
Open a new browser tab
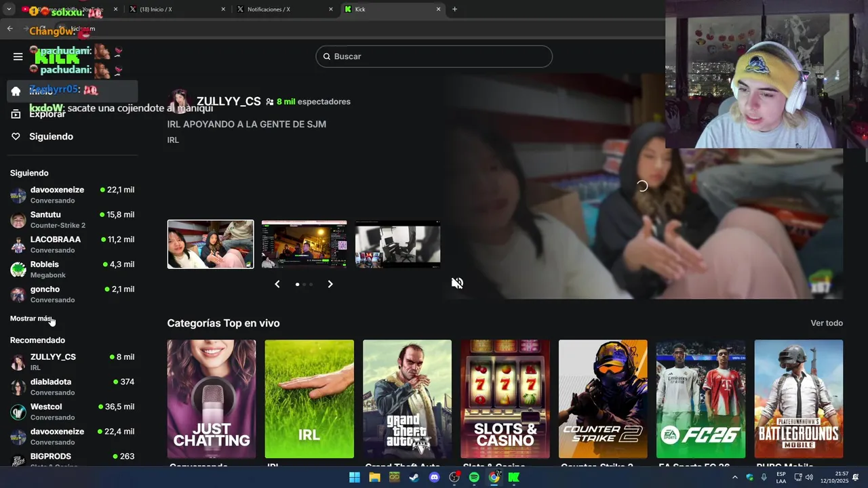point(455,9)
